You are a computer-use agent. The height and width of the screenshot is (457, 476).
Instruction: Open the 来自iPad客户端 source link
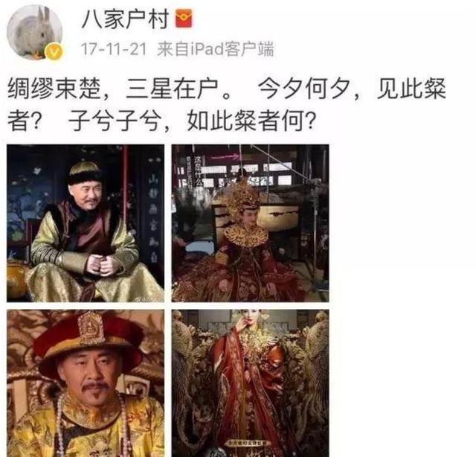216,49
